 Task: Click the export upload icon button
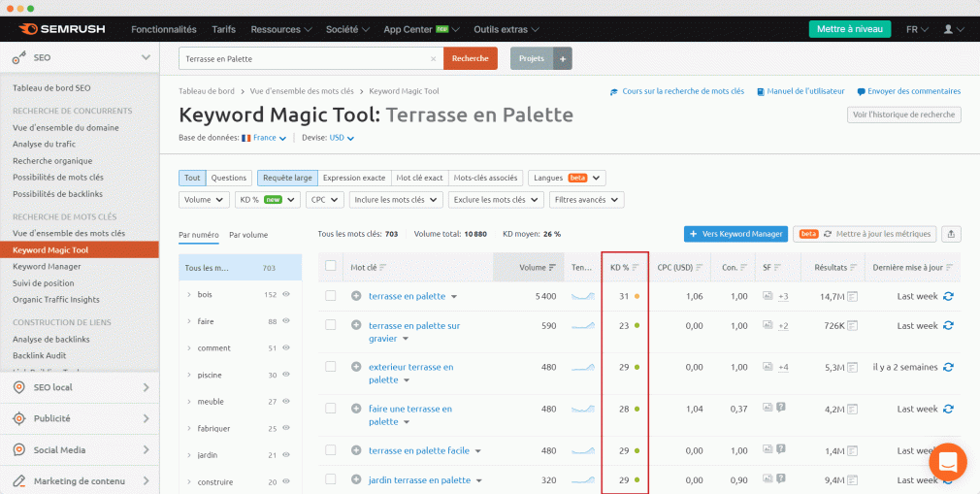coord(951,234)
